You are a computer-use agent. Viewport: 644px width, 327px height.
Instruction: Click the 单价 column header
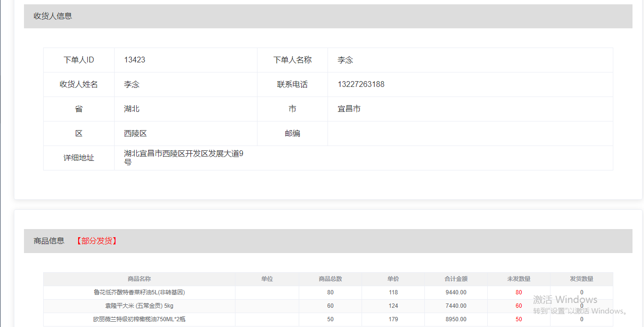click(393, 279)
